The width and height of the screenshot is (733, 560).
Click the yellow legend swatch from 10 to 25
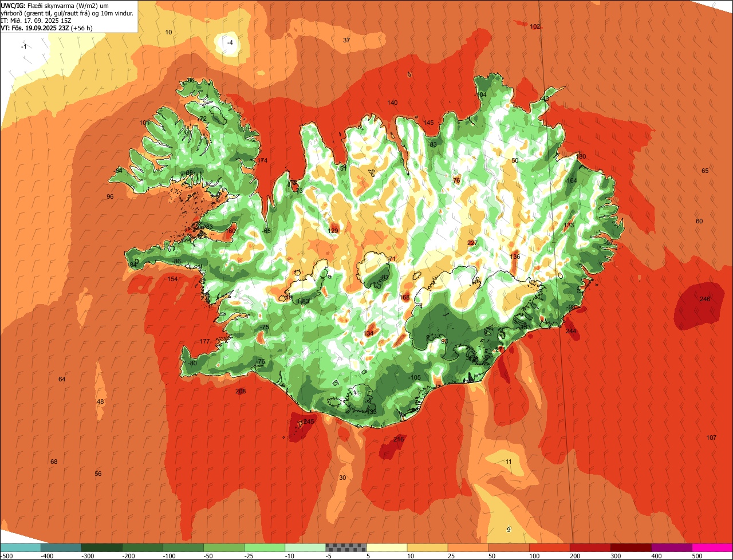427,547
